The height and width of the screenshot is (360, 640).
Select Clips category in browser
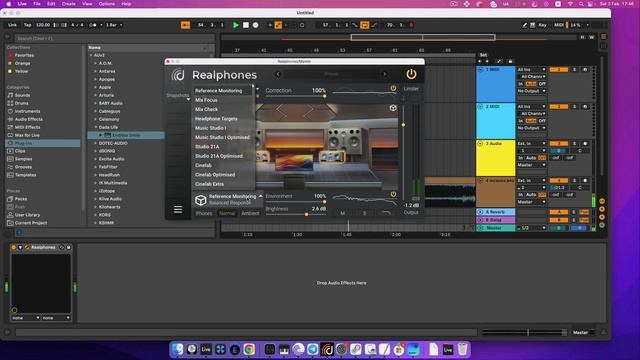coord(20,151)
